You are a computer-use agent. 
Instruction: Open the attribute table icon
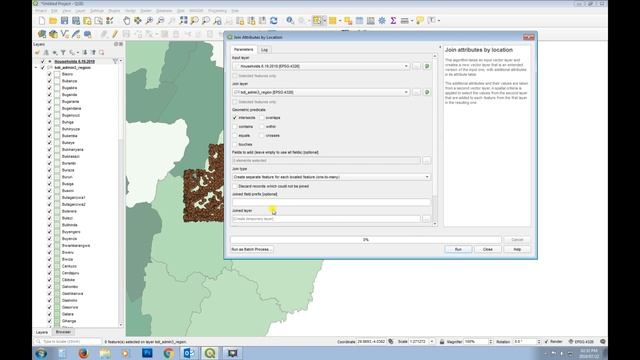pyautogui.click(x=359, y=20)
